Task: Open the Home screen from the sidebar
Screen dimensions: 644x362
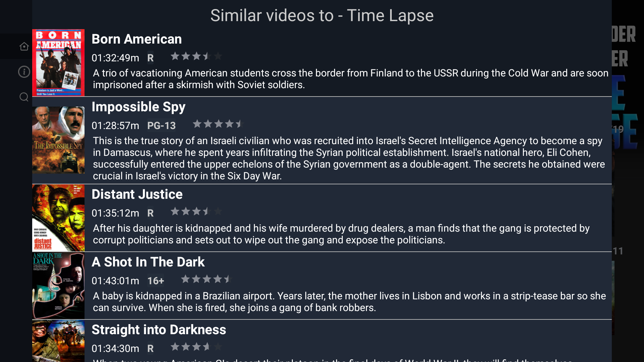Action: point(24,46)
